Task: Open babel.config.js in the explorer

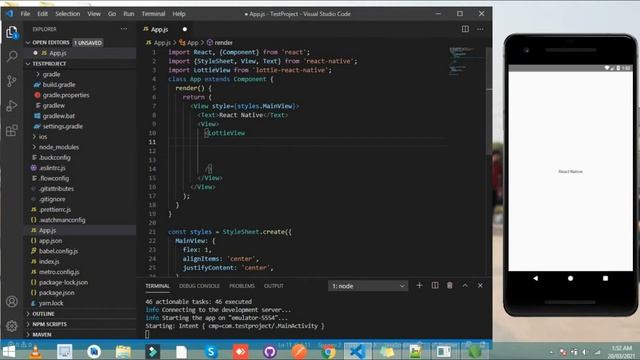Action: [58, 251]
